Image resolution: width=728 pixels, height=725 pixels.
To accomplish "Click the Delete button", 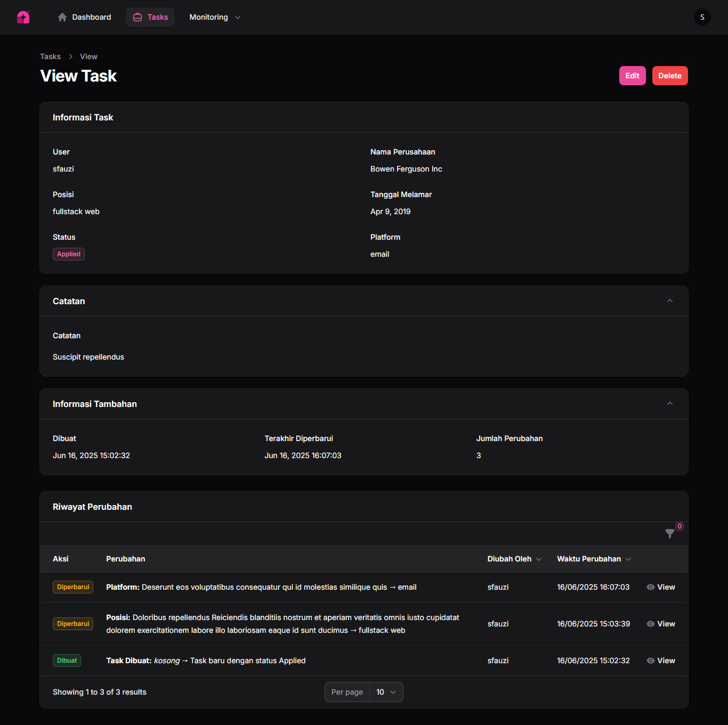I will 670,76.
